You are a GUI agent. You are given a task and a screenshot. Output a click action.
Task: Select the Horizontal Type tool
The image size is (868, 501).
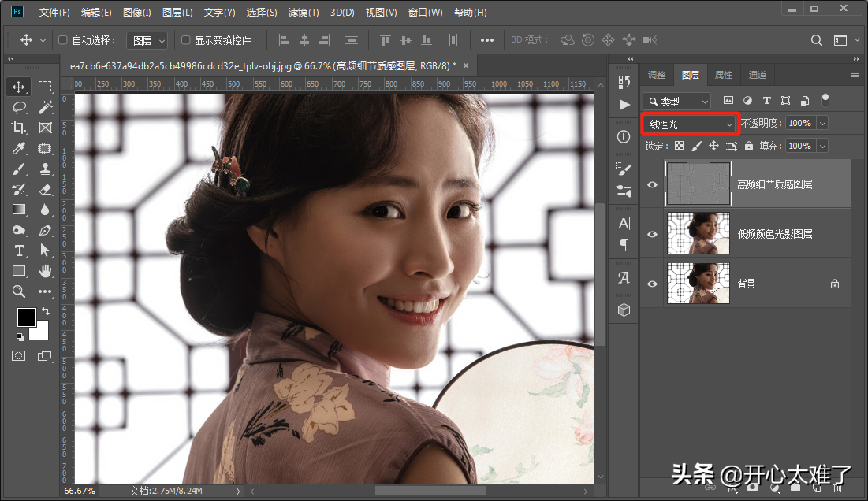coord(20,250)
